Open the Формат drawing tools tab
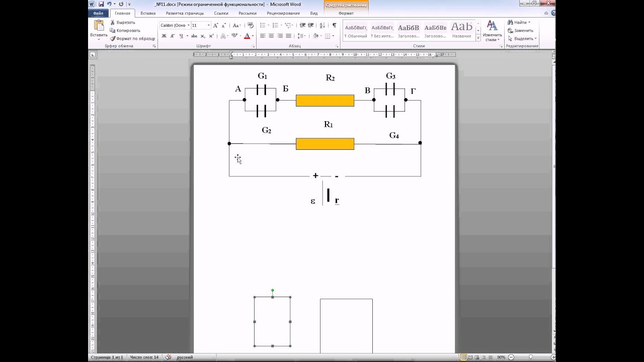 (346, 13)
